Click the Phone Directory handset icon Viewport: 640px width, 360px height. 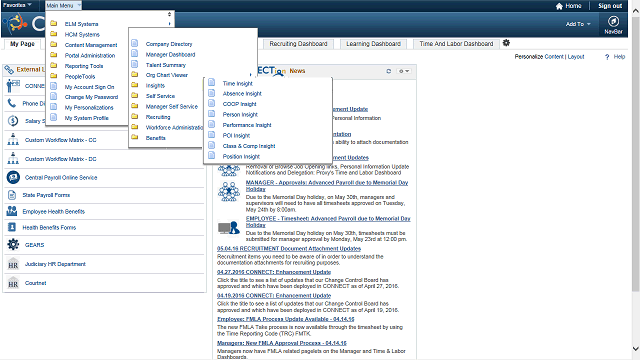pyautogui.click(x=12, y=103)
